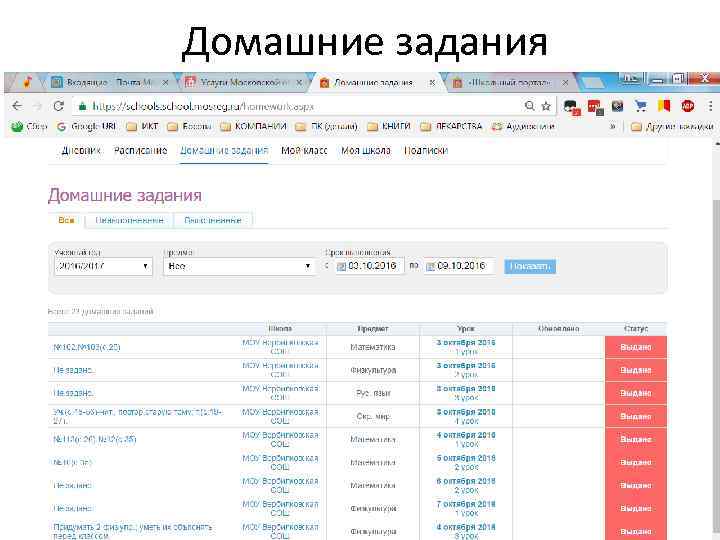Open lesson link 7 октября 2016
The width and height of the screenshot is (720, 540).
(x=466, y=504)
